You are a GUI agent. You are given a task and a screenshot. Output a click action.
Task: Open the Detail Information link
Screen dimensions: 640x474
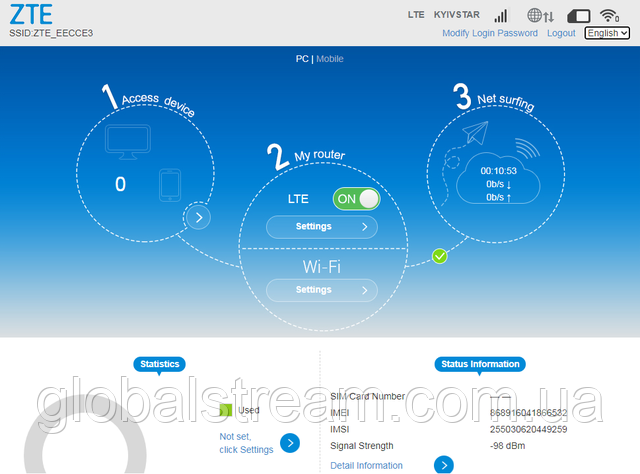[x=366, y=465]
